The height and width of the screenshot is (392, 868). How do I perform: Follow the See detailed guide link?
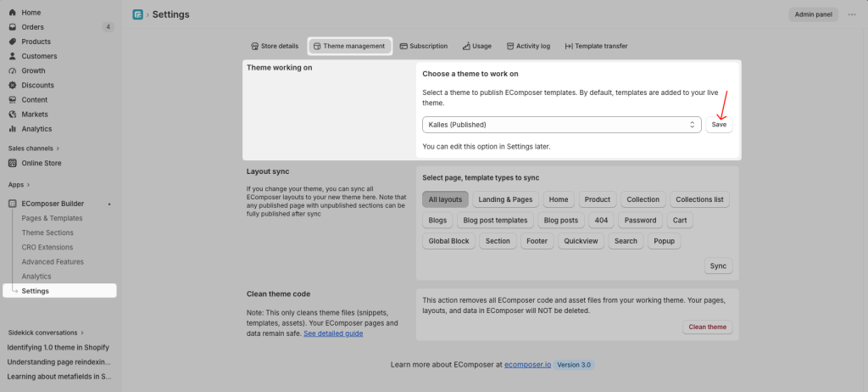pyautogui.click(x=333, y=333)
